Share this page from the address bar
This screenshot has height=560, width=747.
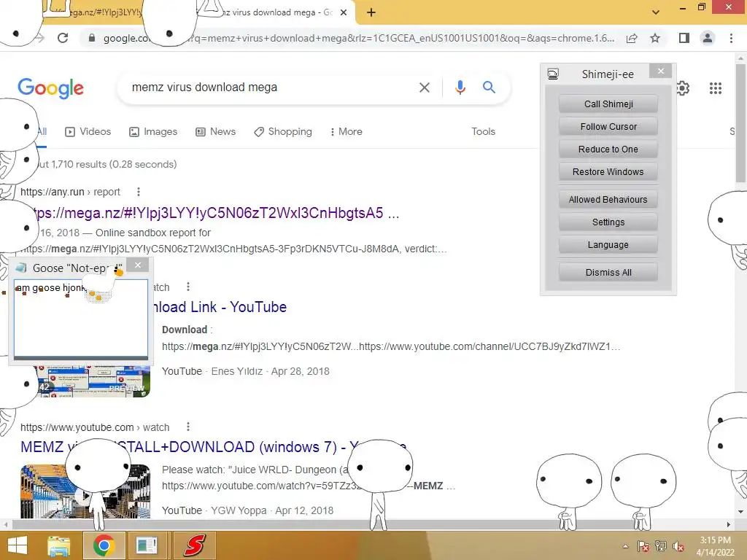click(x=632, y=38)
